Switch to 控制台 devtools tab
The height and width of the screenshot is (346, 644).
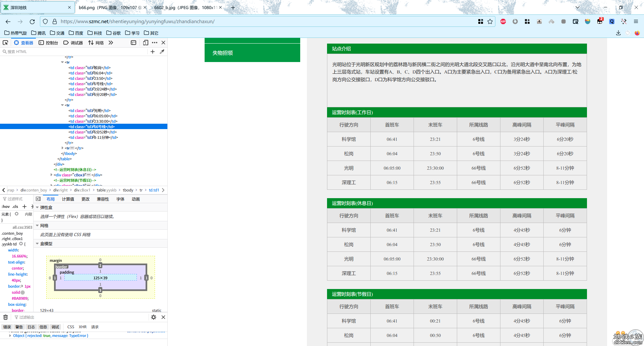coord(48,43)
